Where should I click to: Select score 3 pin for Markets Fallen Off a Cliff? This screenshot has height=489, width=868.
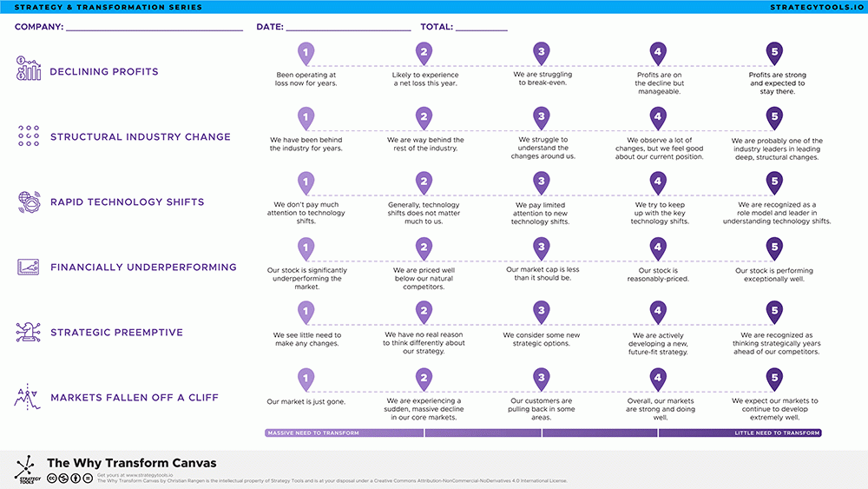point(542,380)
